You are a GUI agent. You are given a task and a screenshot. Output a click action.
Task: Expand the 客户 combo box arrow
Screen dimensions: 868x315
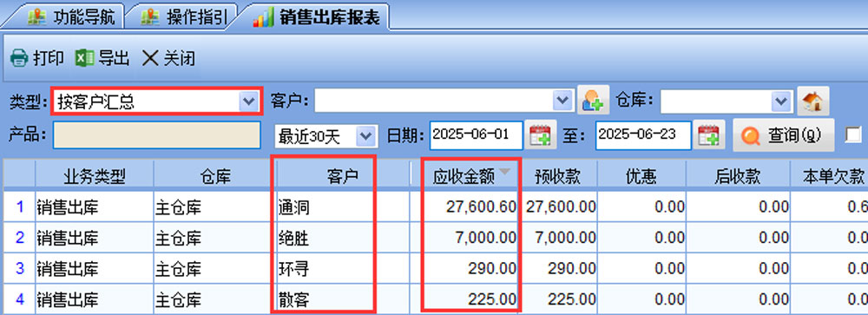coord(563,101)
